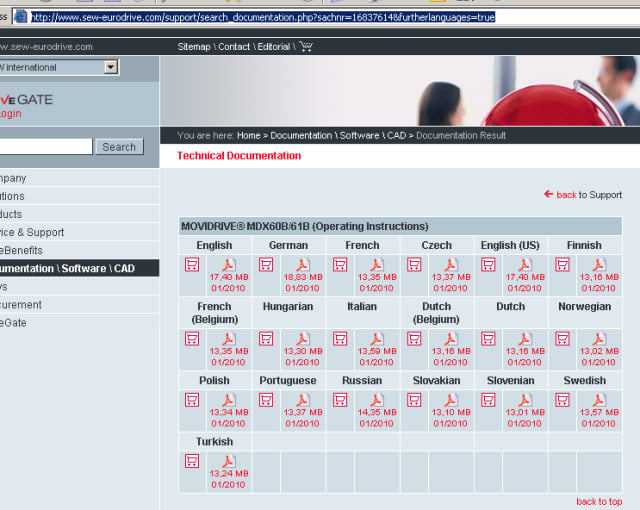640x510 pixels.
Task: Open the Contact page
Action: coord(234,47)
